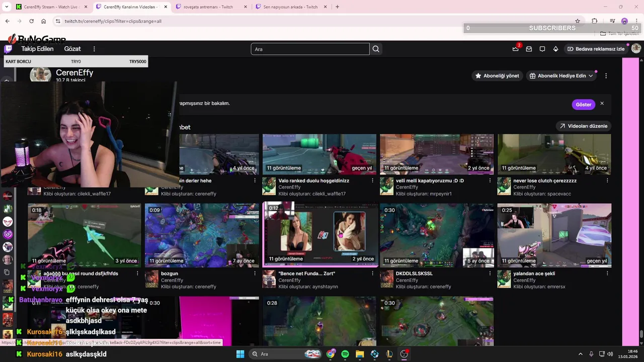Screen dimensions: 644x362
Task: Click the League of Legends icon beside bozgun clip
Action: (x=151, y=279)
